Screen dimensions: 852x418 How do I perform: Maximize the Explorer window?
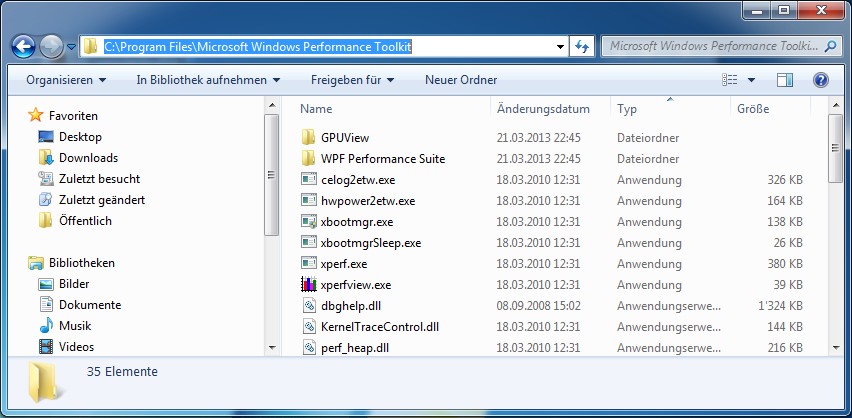click(x=784, y=9)
